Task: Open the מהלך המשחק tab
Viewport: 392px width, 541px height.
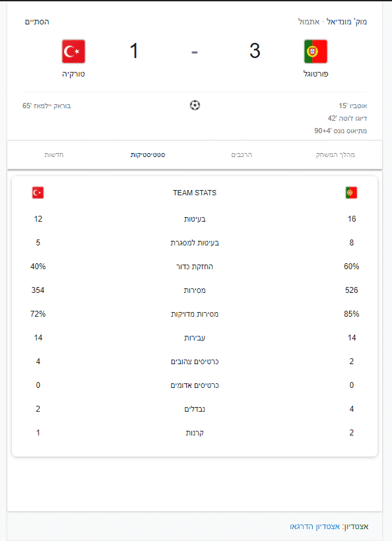Action: (x=335, y=155)
